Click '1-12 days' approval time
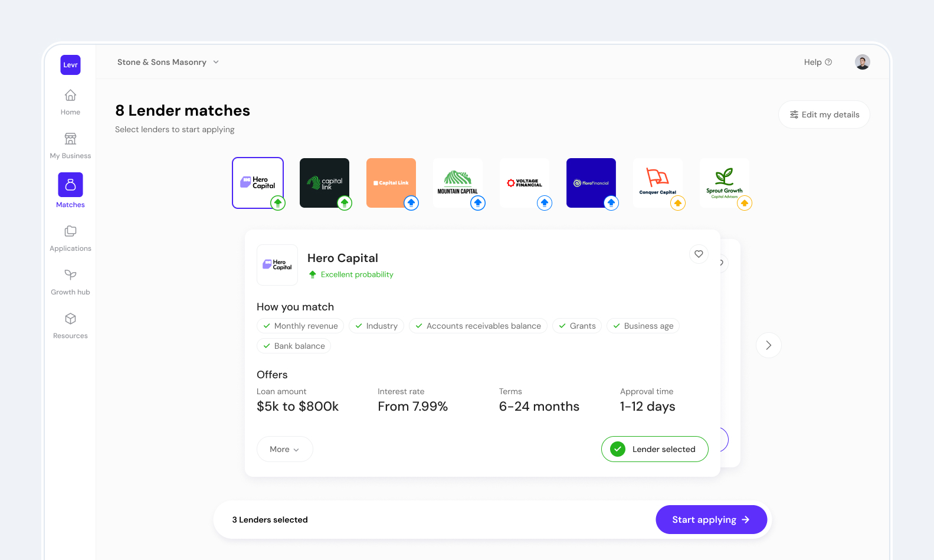Screen dimensions: 934x560 pos(648,407)
